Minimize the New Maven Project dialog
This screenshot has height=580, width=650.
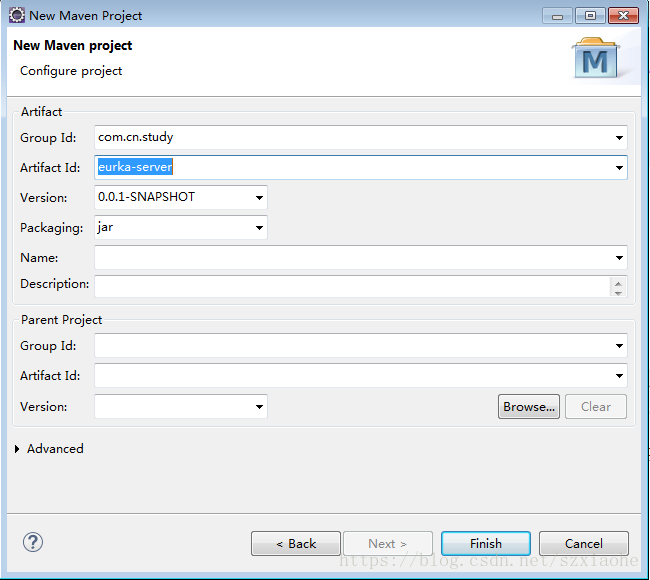[558, 16]
